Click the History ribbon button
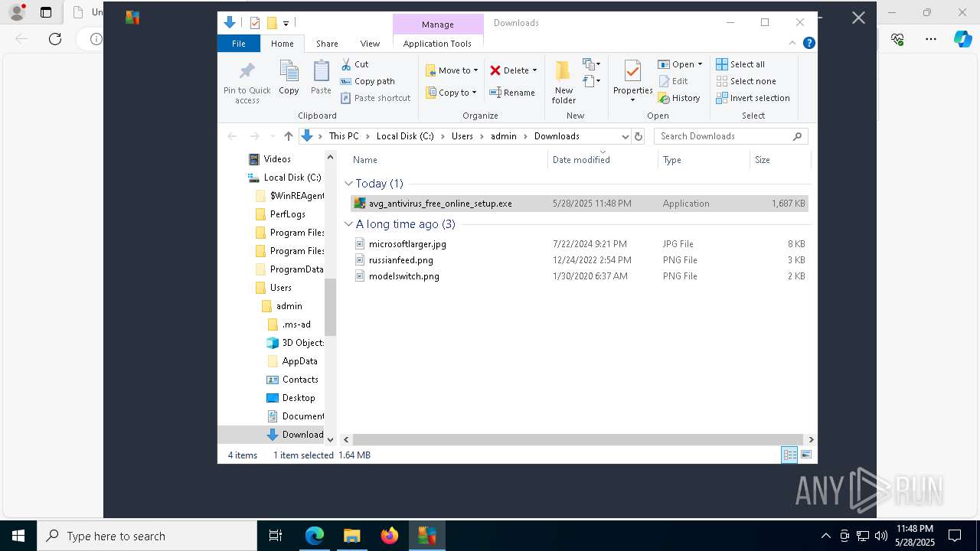980x551 pixels. tap(679, 98)
